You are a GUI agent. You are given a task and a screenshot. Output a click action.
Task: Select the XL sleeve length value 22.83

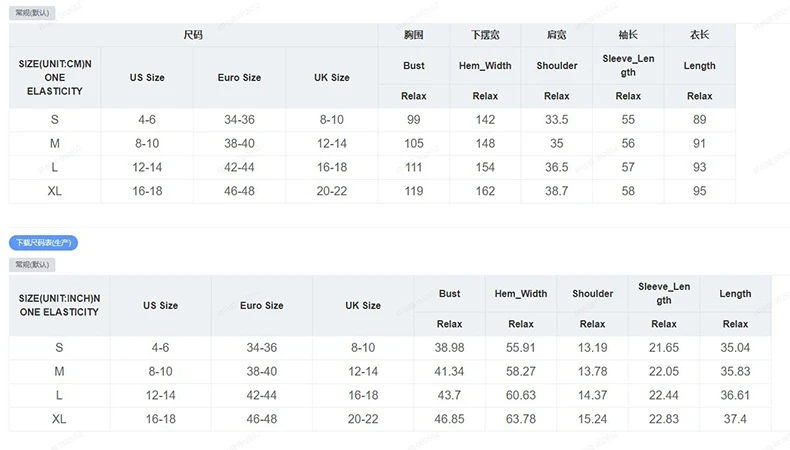click(x=664, y=419)
